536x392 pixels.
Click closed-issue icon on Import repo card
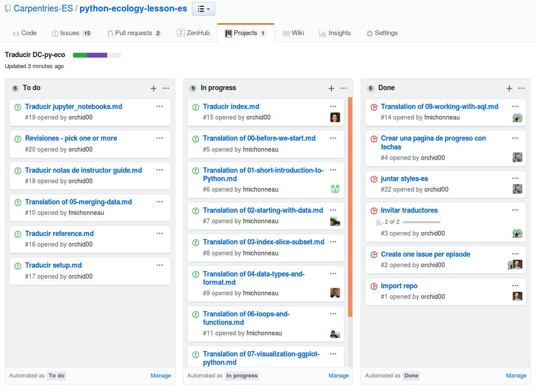(x=374, y=287)
